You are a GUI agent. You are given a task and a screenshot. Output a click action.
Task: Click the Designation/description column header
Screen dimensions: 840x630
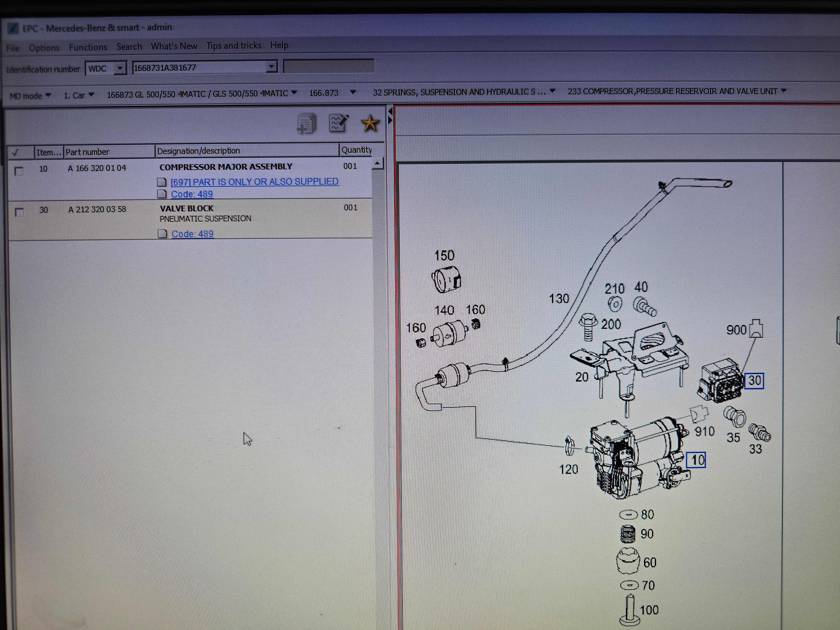(x=247, y=150)
